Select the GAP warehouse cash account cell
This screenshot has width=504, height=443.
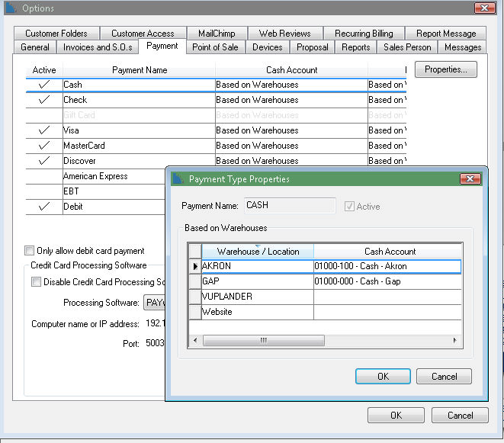(x=387, y=282)
